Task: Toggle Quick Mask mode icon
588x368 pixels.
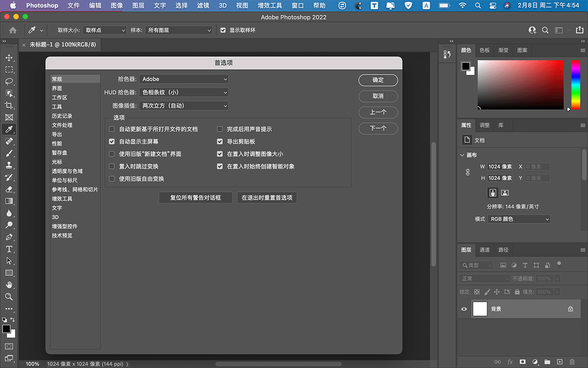Action: [9, 346]
